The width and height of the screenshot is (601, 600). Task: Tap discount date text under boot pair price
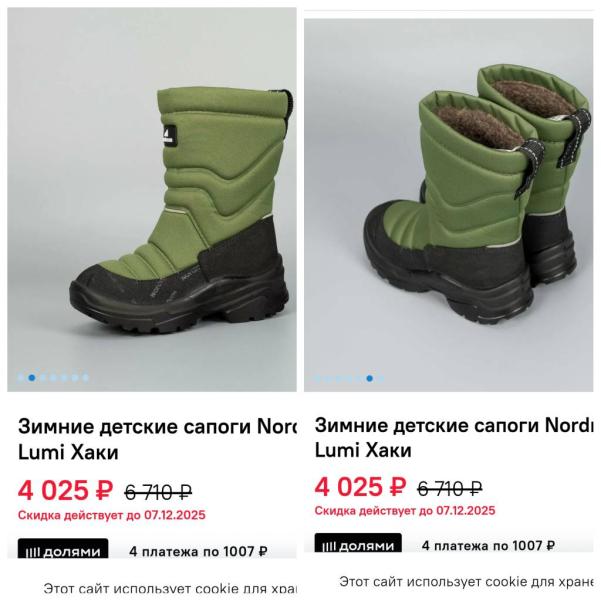pyautogui.click(x=405, y=511)
